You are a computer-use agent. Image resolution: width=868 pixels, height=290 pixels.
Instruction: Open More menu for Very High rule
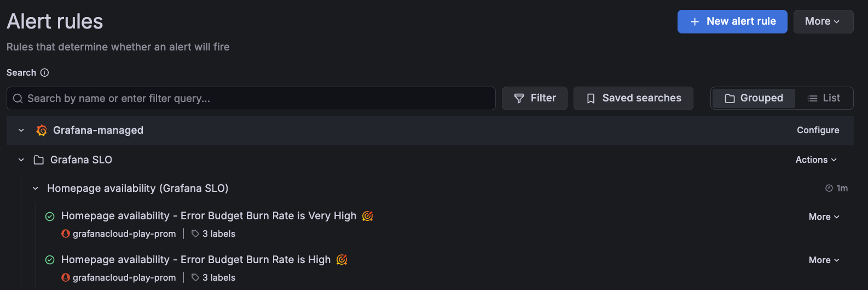tap(824, 217)
